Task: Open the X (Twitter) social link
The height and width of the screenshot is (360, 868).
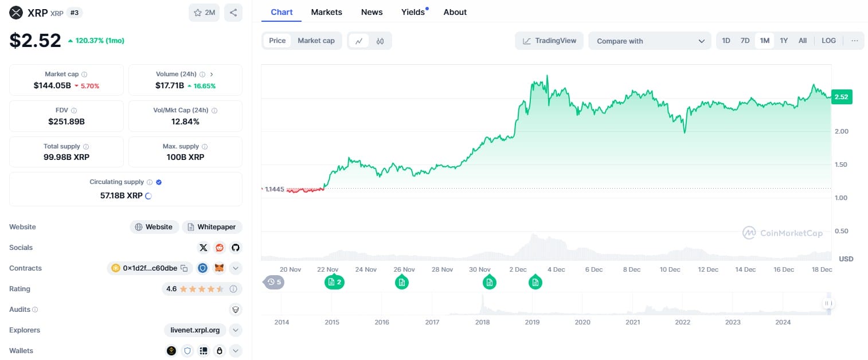Action: [204, 248]
